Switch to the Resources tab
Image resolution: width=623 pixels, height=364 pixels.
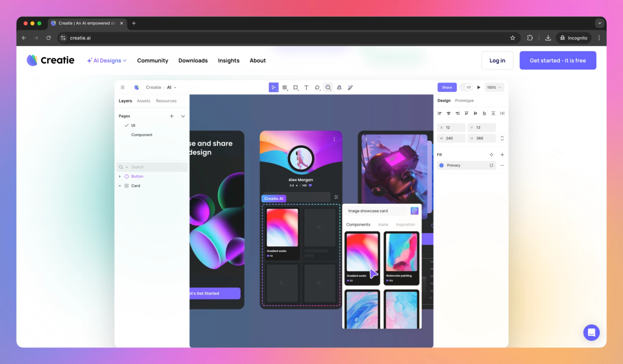tap(166, 101)
